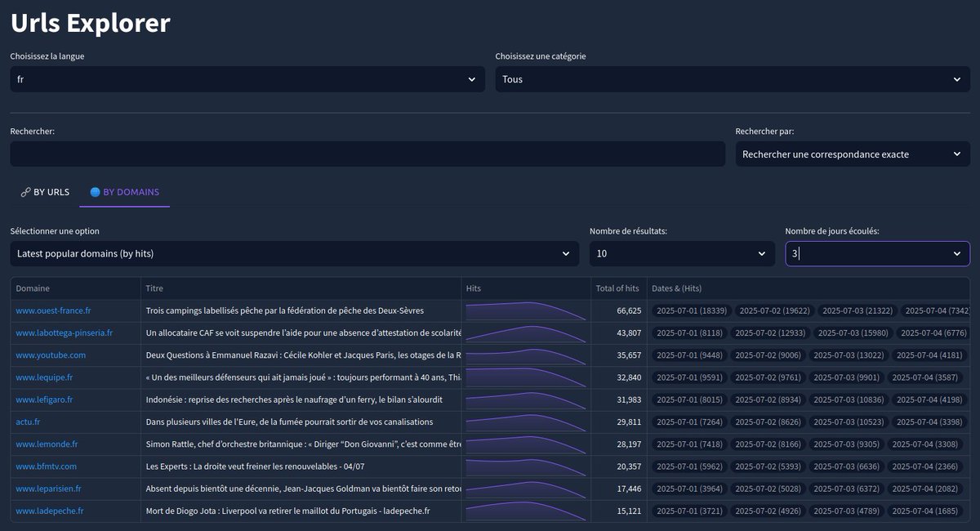Open the www.lequipe.fr domain link
This screenshot has height=531, width=980.
(x=44, y=377)
